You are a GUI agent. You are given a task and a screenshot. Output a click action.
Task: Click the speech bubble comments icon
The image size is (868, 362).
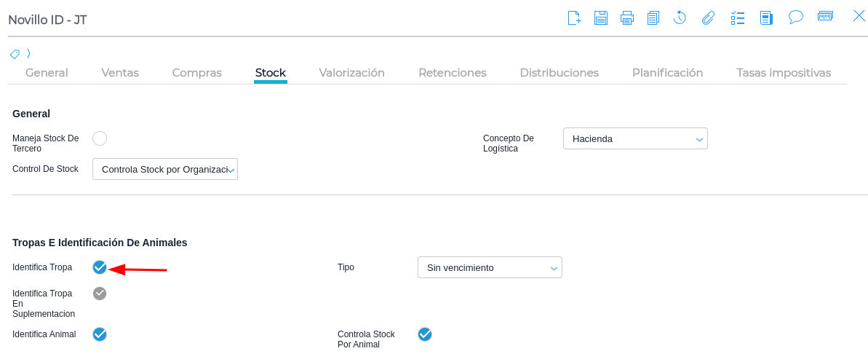click(795, 17)
